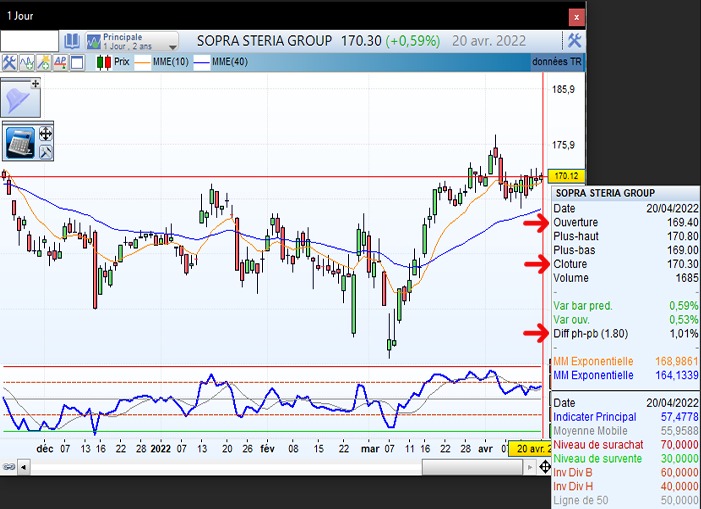Click the scrollbar right arrow
This screenshot has height=509, width=701.
(530, 467)
